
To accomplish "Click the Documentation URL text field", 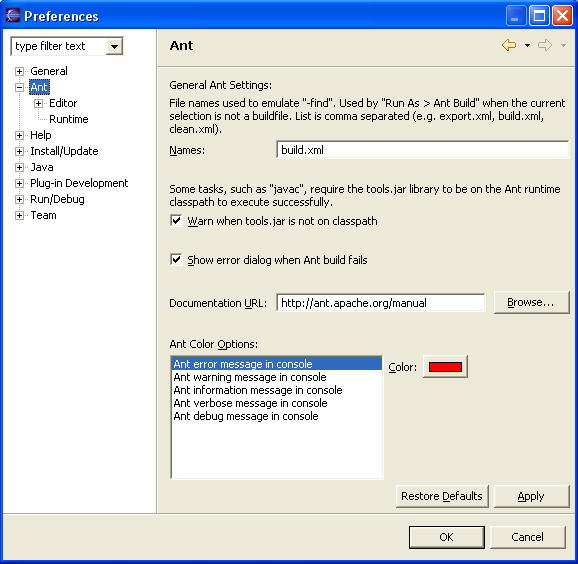I will coord(381,303).
